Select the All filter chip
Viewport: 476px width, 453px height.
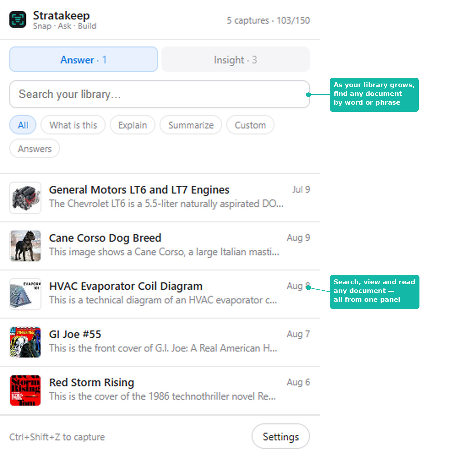(x=23, y=125)
